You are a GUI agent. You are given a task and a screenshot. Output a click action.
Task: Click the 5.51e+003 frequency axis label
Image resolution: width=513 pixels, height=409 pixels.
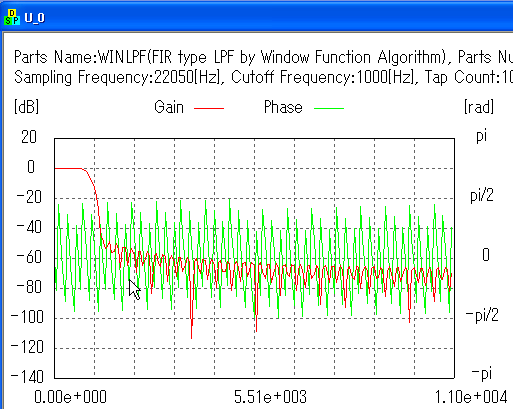click(270, 397)
